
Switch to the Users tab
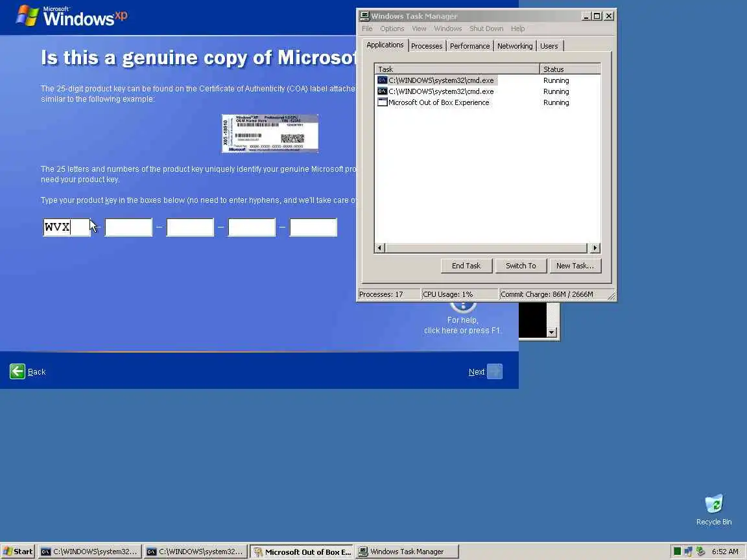point(549,46)
